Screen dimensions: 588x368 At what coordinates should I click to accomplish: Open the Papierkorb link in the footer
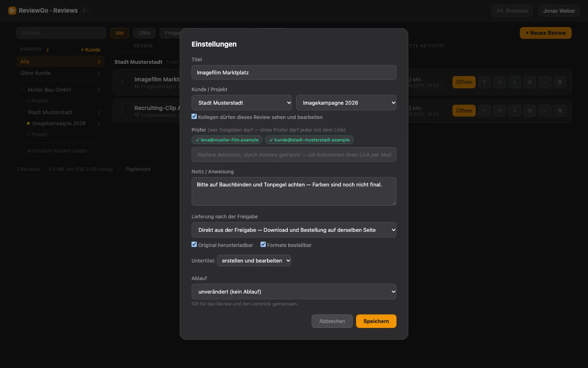pos(138,169)
